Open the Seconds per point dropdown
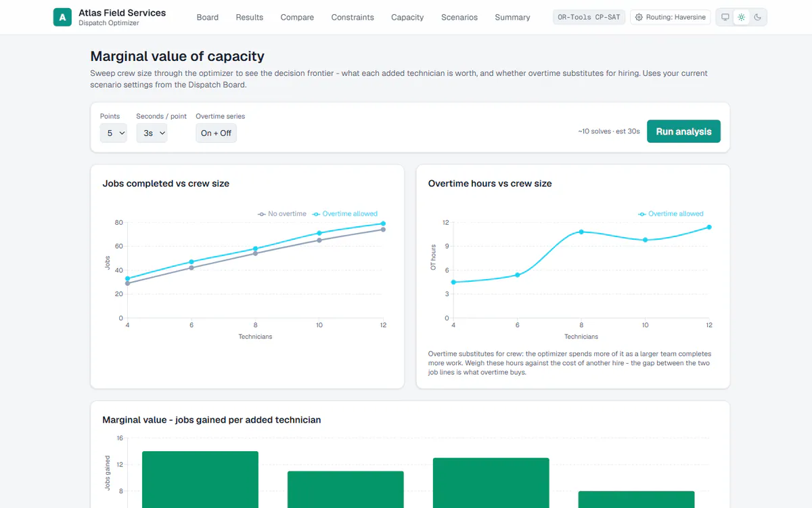 tap(152, 133)
